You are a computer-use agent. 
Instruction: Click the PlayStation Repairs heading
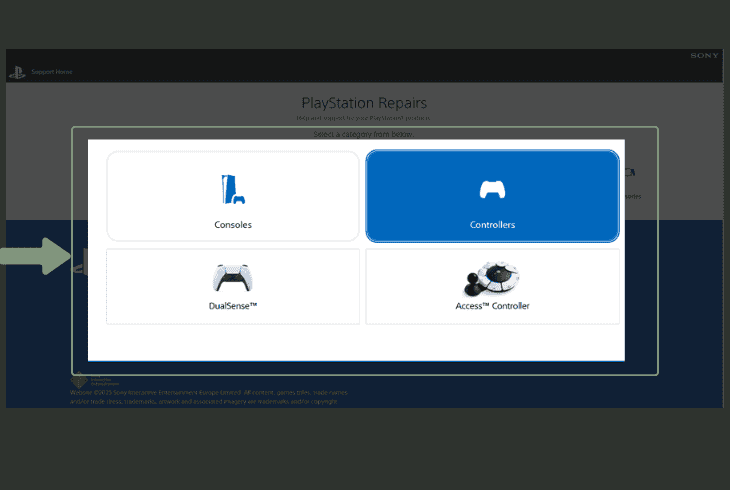tap(364, 103)
